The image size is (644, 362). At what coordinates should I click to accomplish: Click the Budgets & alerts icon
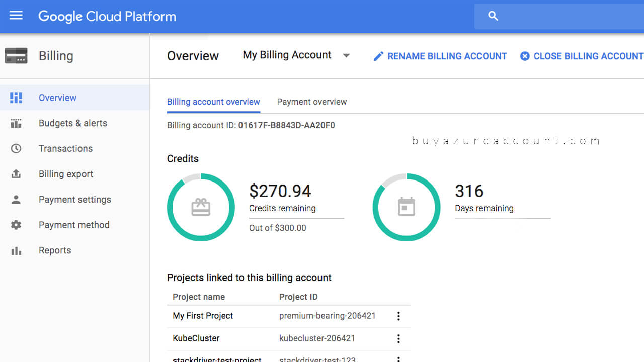click(x=16, y=123)
